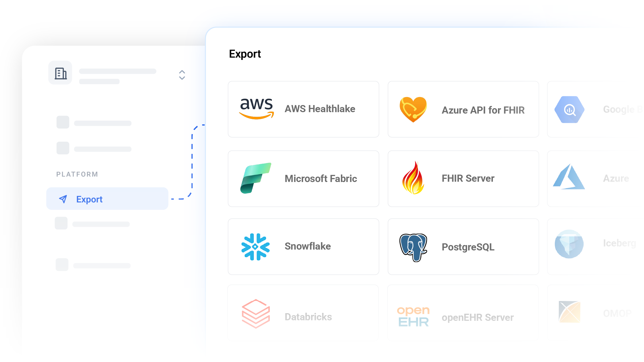Select the Microsoft Fabric export card
This screenshot has width=644, height=362.
pyautogui.click(x=303, y=179)
